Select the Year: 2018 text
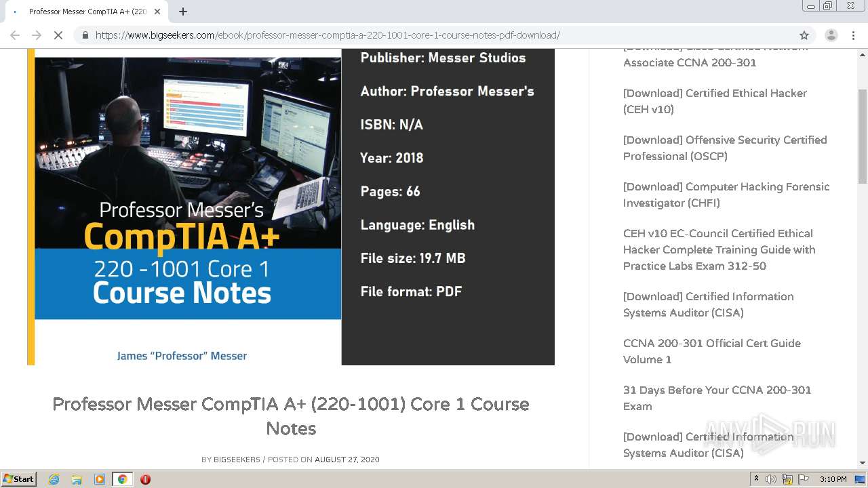868x488 pixels. pyautogui.click(x=391, y=158)
